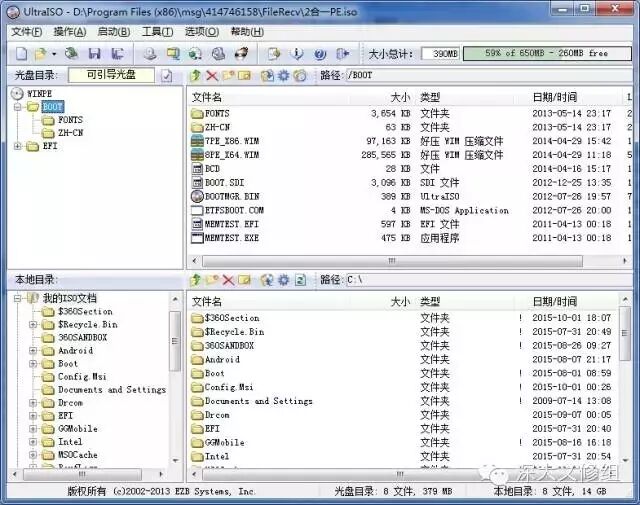
Task: Click the green Up arrow in local toolbar
Action: (x=196, y=280)
